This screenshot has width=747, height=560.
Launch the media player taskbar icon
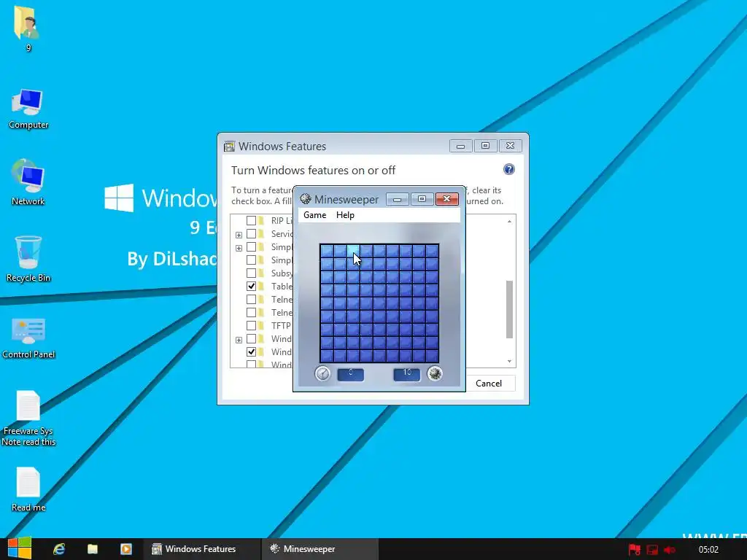[125, 549]
